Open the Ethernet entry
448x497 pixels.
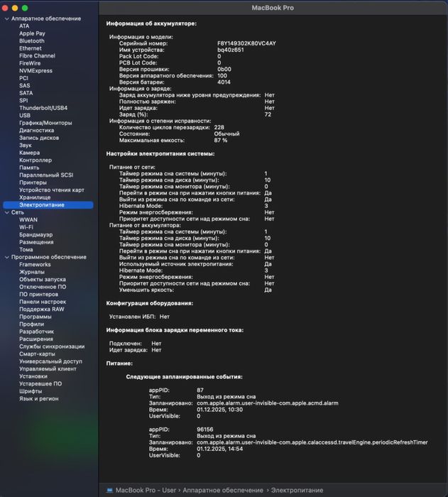point(30,48)
